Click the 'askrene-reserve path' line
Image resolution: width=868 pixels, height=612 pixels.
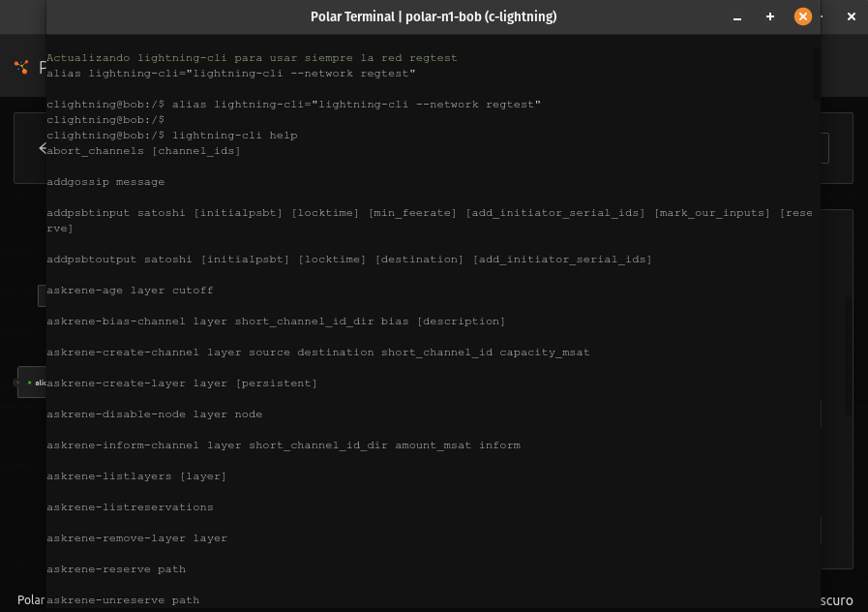(116, 569)
